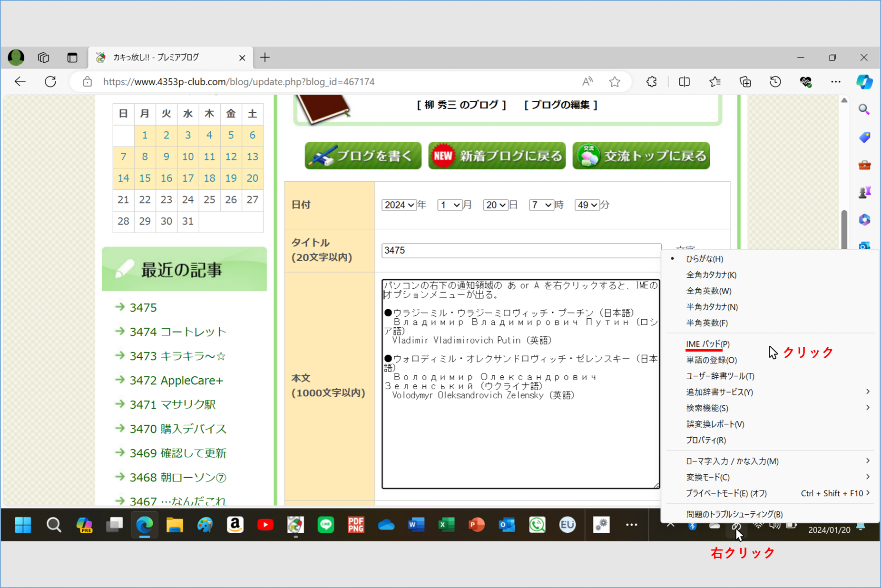Open LINE app in taskbar

tap(326, 525)
